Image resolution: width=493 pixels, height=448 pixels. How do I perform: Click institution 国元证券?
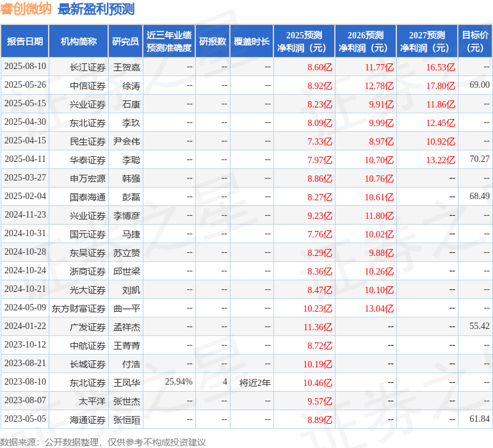tap(88, 234)
